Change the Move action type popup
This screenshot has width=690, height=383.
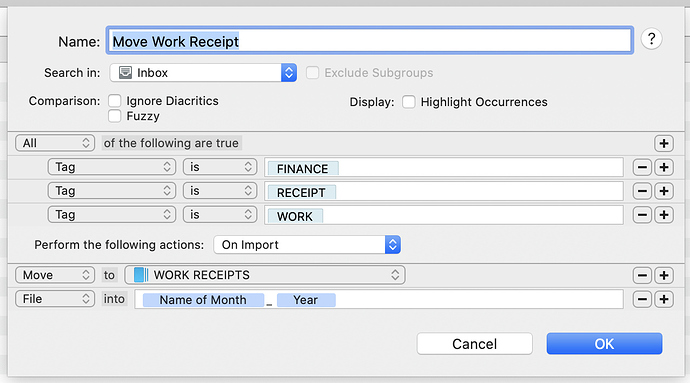(55, 275)
